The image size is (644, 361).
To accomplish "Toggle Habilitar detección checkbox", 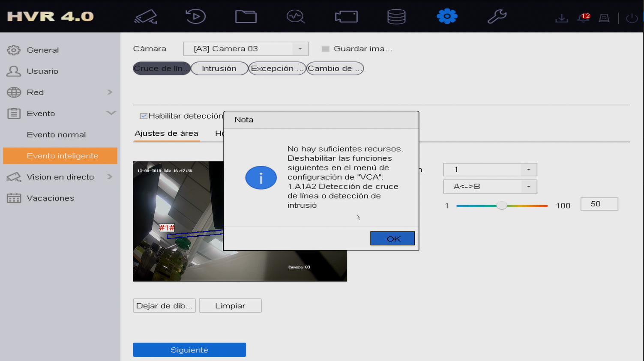I will tap(144, 116).
